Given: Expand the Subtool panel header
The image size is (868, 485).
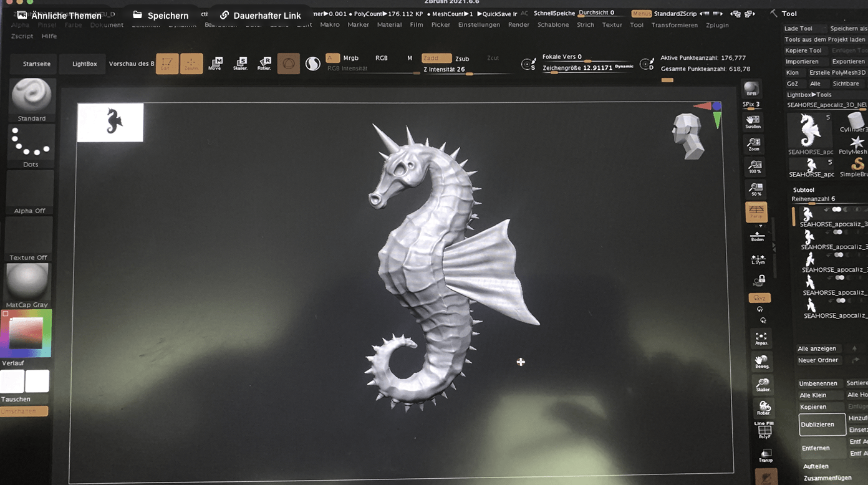Looking at the screenshot, I should click(x=804, y=190).
